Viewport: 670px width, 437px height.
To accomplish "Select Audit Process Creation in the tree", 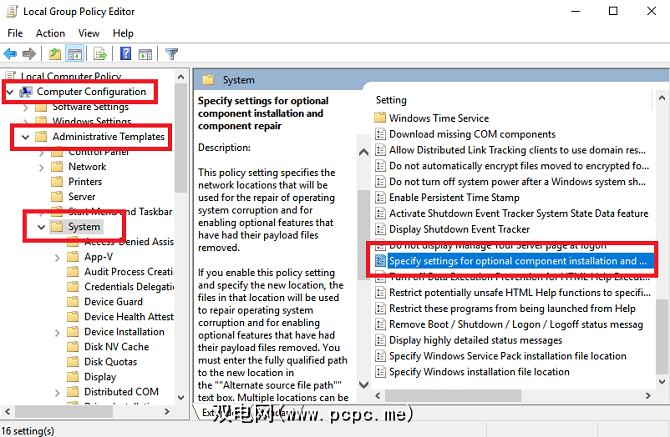I will click(129, 272).
